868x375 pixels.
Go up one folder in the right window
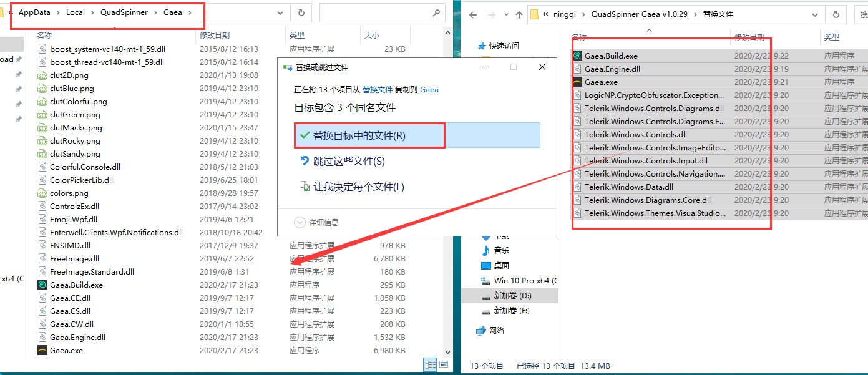pos(519,14)
